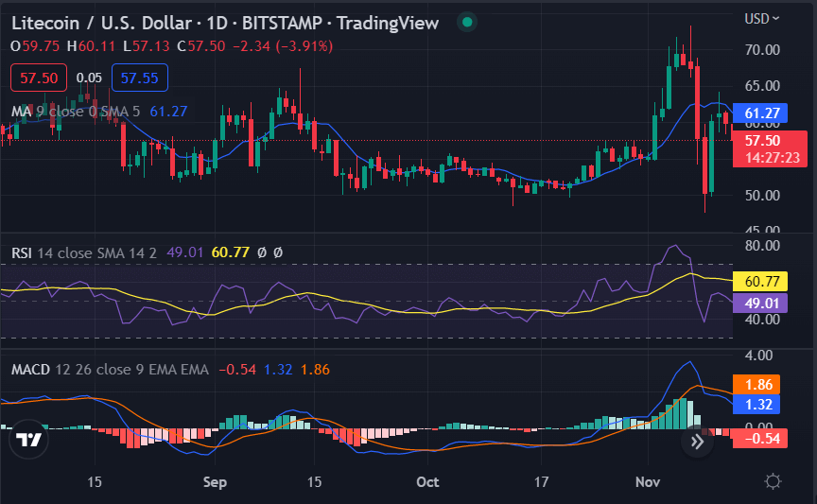Click the 70.00 price scale label
This screenshot has height=504, width=817.
[x=762, y=50]
